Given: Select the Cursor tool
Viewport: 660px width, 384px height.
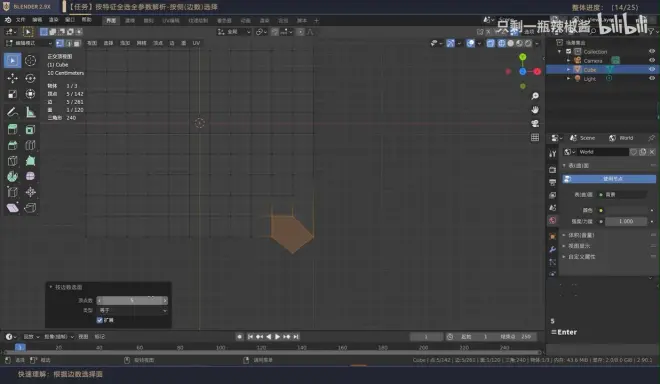Looking at the screenshot, I should (30, 61).
